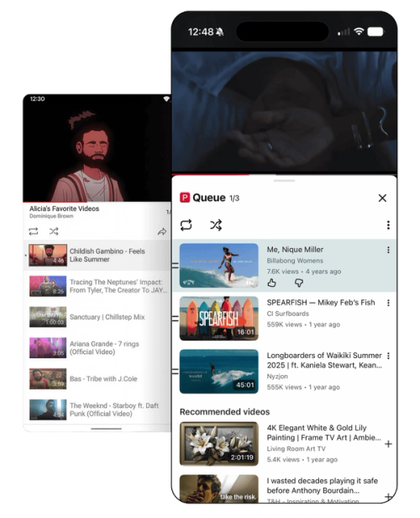Screen dimensions: 420x518
Task: Play Childish Gambino - Feels Like Summer
Action: [97, 256]
